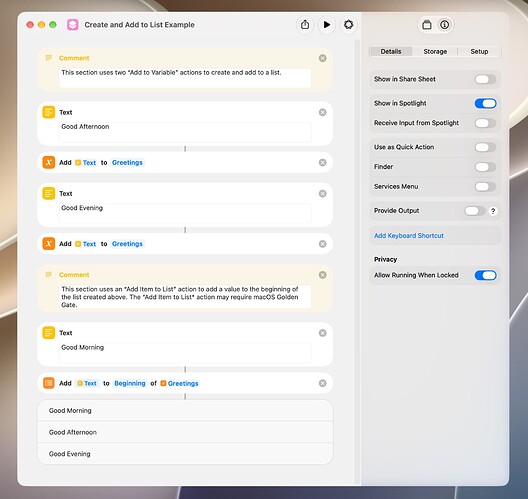
Task: Enable Use as Quick Action
Action: [x=485, y=147]
